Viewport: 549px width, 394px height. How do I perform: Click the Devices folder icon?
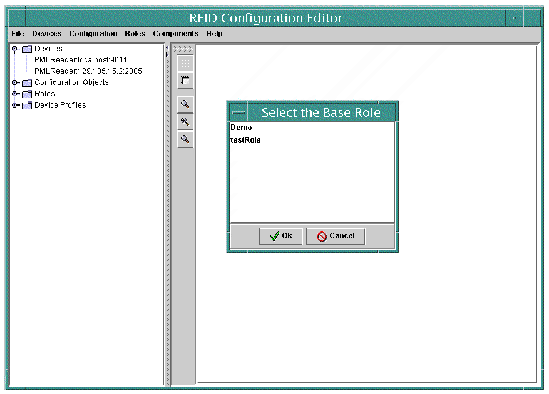(27, 49)
